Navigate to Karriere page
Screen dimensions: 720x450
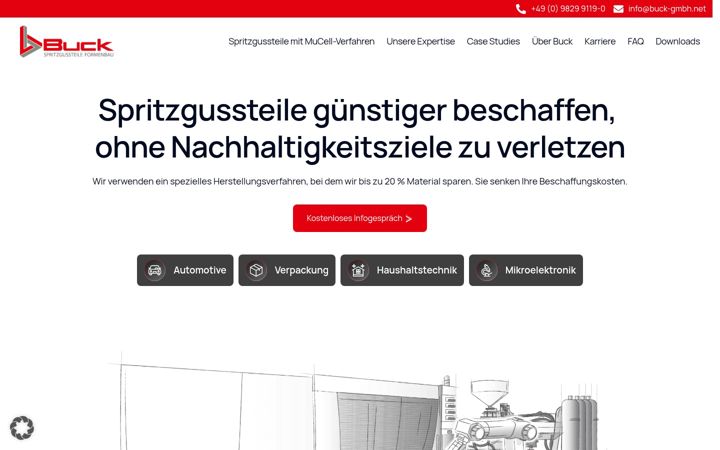click(600, 41)
